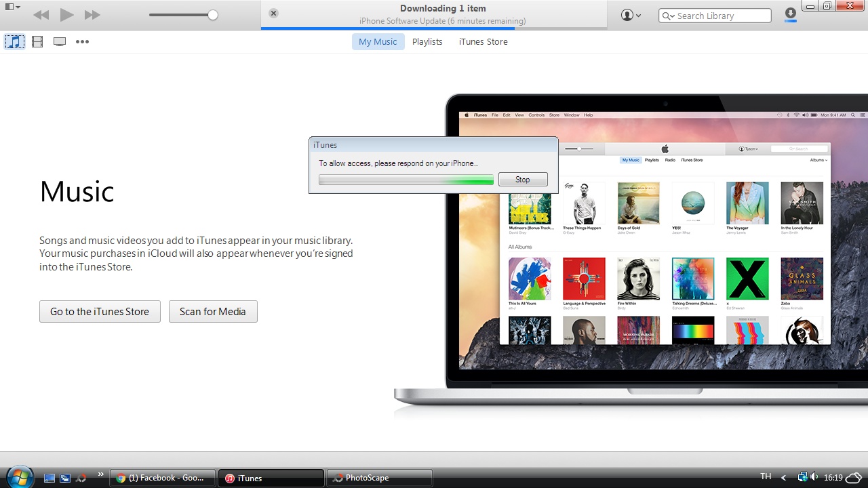This screenshot has width=868, height=488.
Task: Expand the search options magnifier dropdown
Action: (668, 16)
